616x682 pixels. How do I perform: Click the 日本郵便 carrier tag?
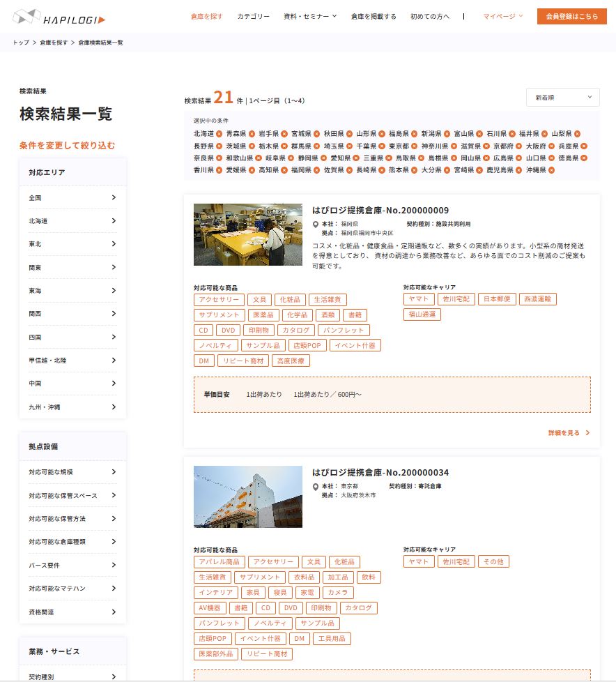tap(497, 299)
